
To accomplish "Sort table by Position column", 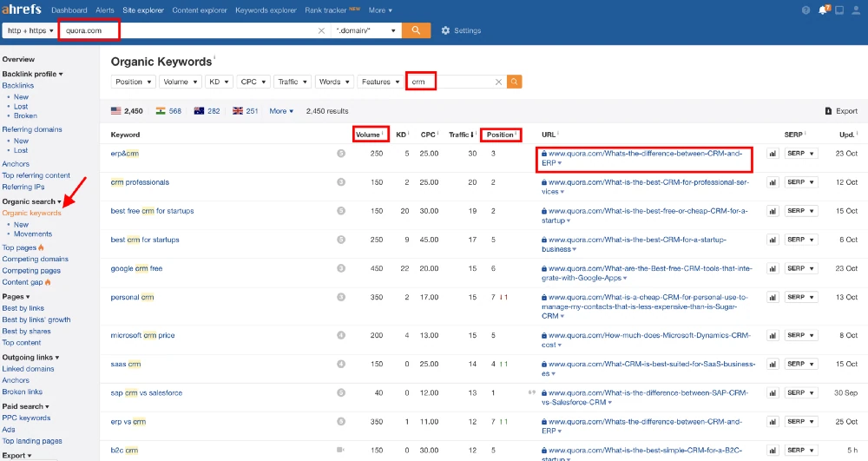I will [x=501, y=135].
